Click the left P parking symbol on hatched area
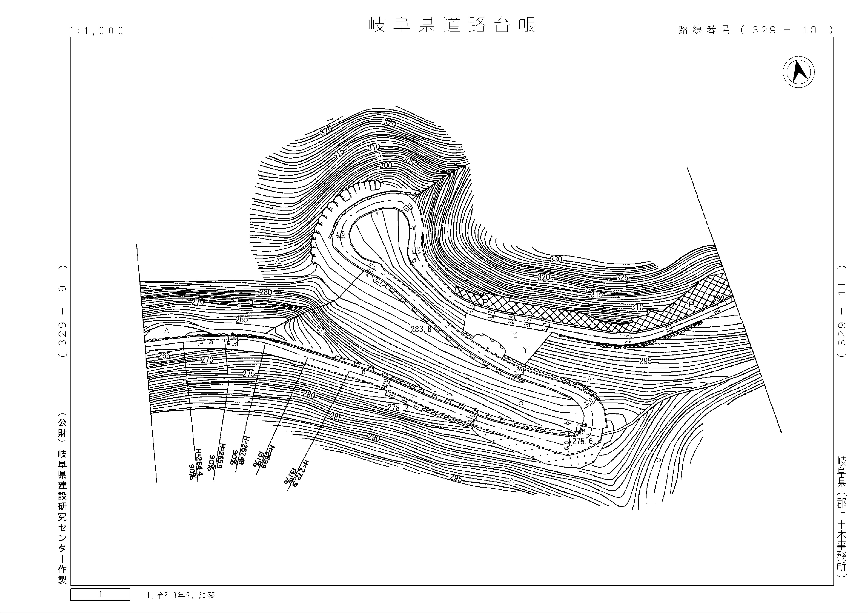 tap(485, 303)
